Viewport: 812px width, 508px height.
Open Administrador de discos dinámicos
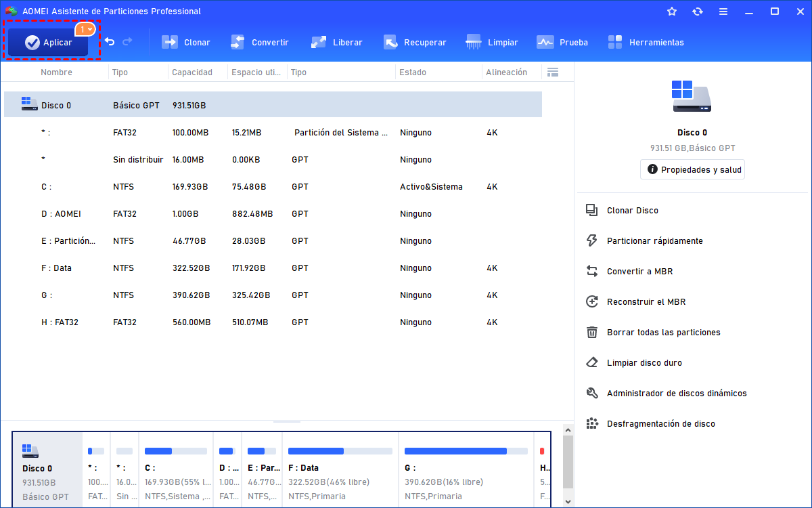(x=677, y=394)
